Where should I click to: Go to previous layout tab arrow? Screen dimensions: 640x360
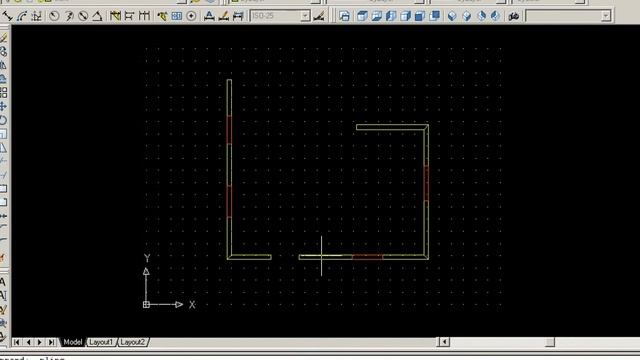(x=28, y=342)
